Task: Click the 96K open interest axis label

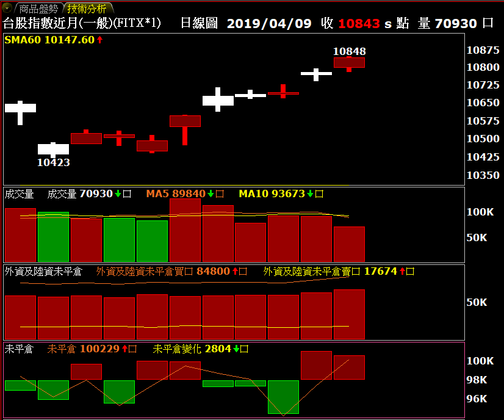Action: click(477, 399)
